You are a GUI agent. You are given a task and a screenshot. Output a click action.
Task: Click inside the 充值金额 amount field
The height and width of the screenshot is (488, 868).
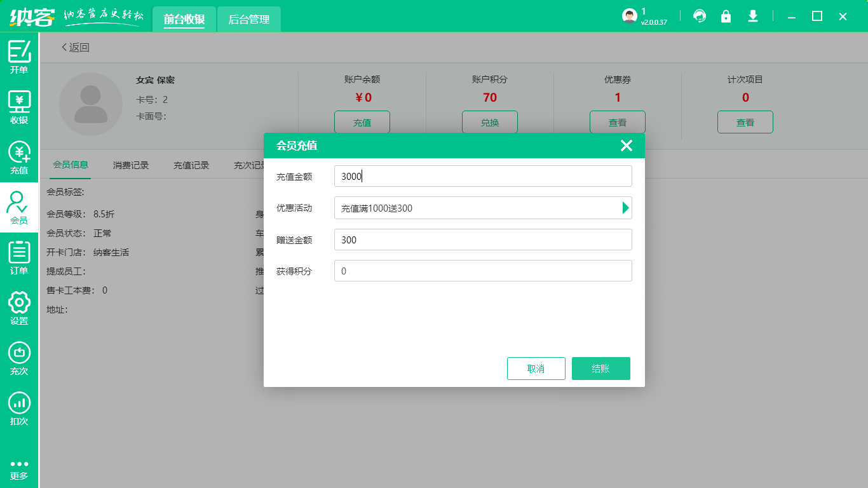(x=483, y=176)
